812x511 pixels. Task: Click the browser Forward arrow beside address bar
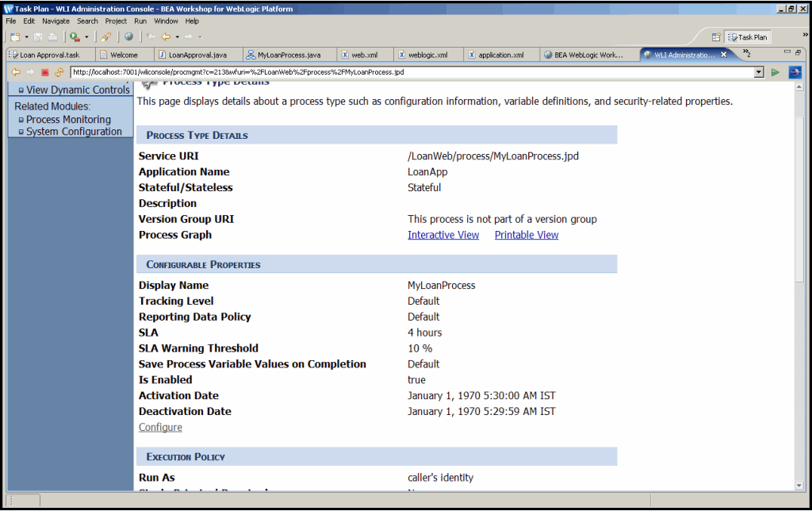click(30, 72)
